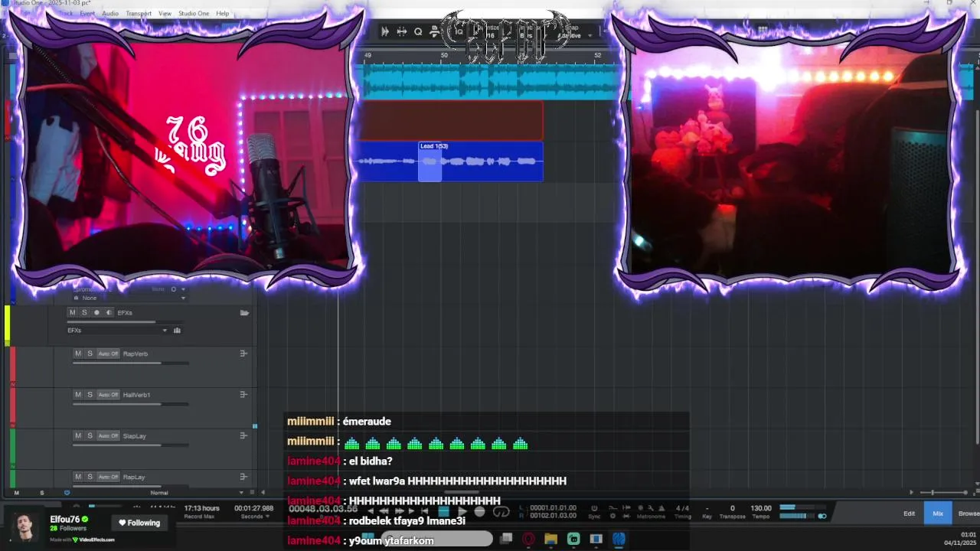Toggle global Solo below the track list

41,493
